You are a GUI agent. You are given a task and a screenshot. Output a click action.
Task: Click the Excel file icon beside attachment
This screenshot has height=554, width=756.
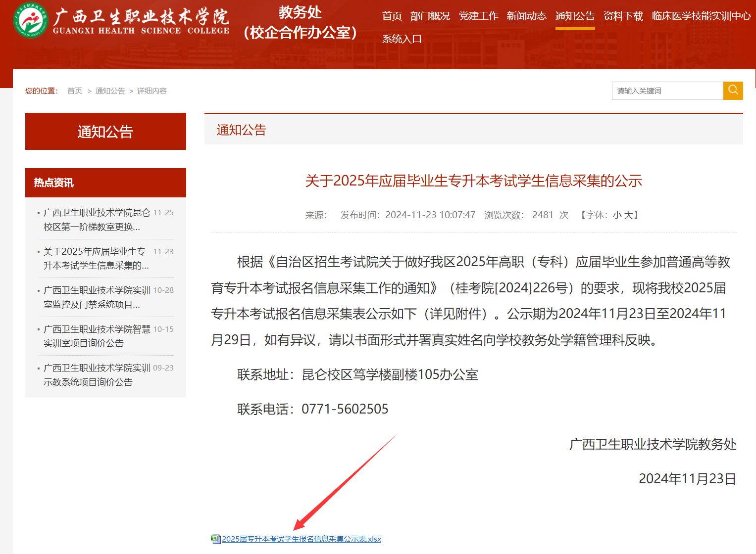tap(216, 539)
